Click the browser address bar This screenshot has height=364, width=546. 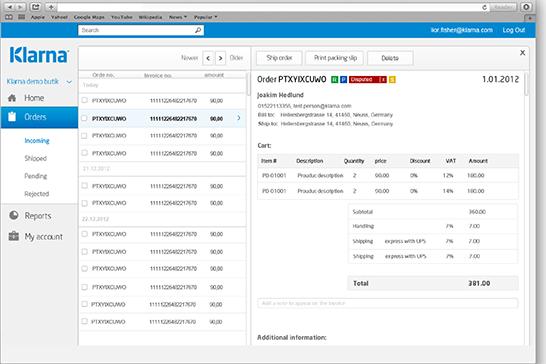pyautogui.click(x=273, y=7)
